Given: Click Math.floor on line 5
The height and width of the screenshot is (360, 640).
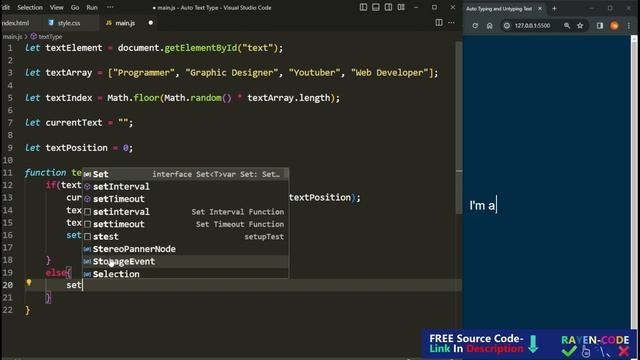Looking at the screenshot, I should (133, 98).
